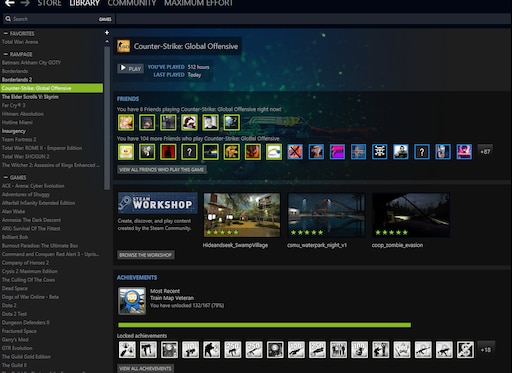Open coop_zombie_evasion workshop thumbnail

[x=411, y=215]
